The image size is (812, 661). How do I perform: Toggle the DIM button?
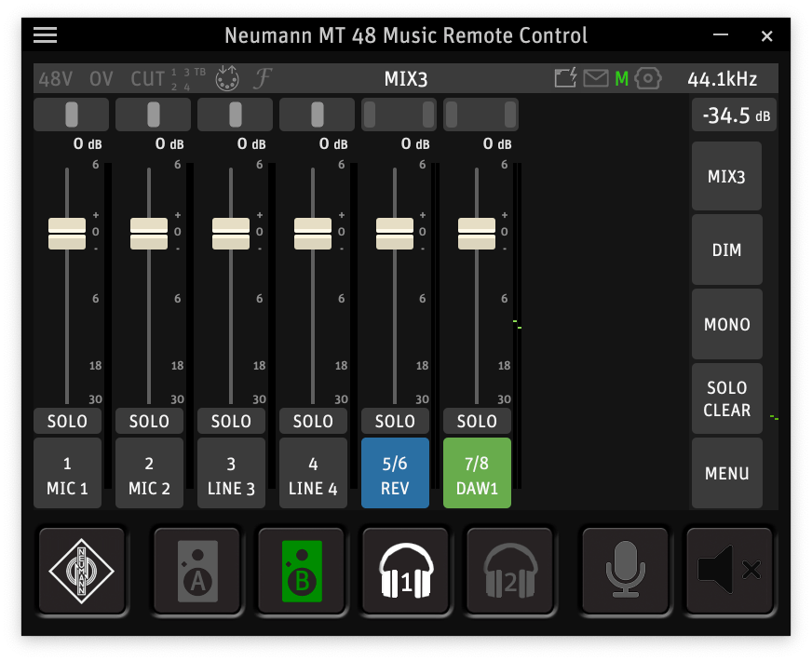click(x=726, y=250)
